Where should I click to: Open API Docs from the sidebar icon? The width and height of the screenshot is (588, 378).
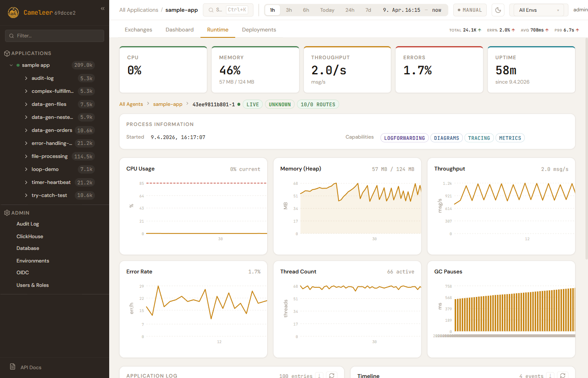coord(13,367)
